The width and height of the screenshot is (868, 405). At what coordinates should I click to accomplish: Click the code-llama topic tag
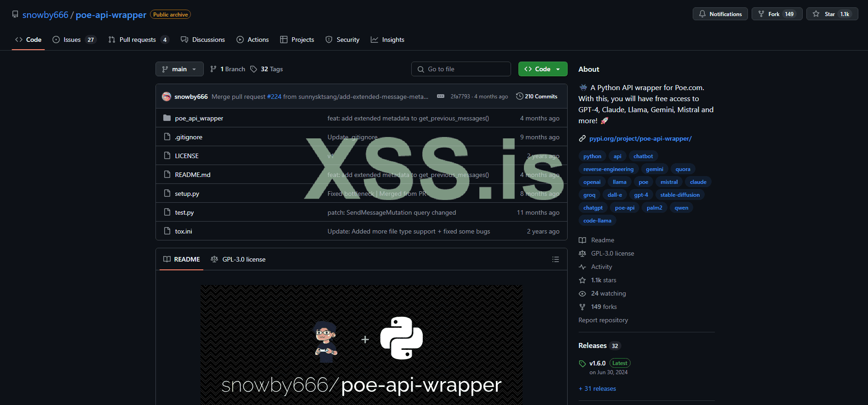point(598,221)
